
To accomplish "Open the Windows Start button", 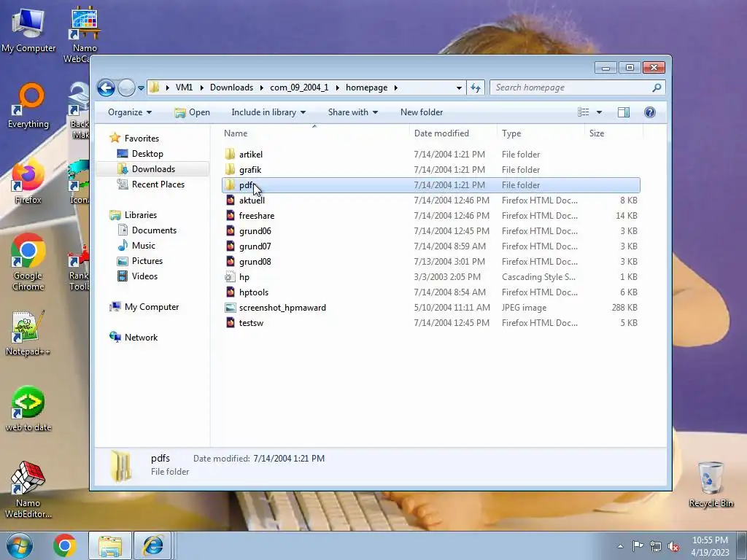I will [20, 545].
